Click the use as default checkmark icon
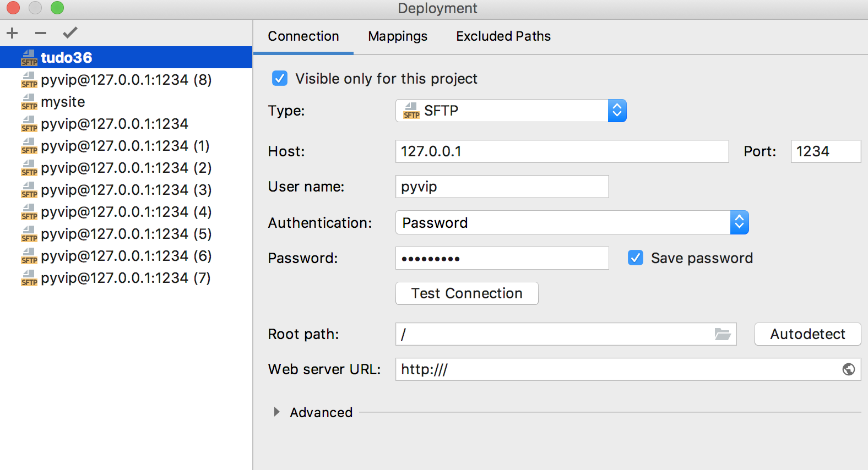 click(x=70, y=33)
